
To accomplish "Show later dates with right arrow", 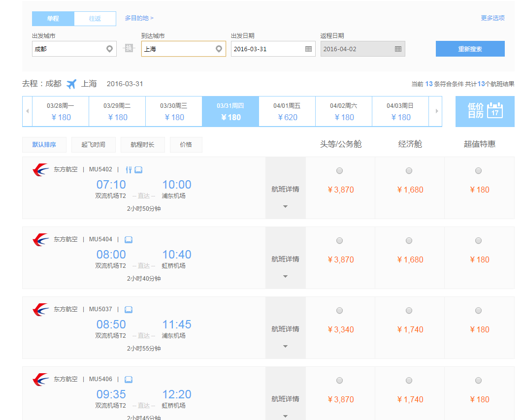I will click(436, 111).
